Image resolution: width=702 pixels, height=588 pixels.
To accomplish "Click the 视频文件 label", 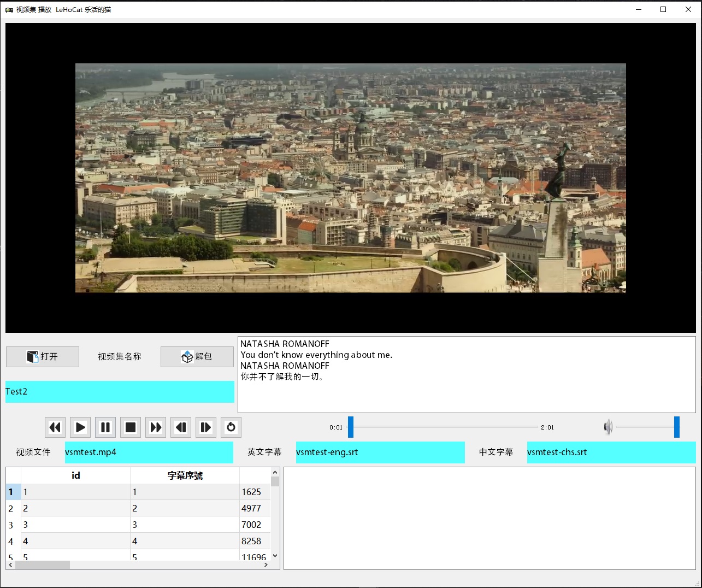I will [x=33, y=452].
